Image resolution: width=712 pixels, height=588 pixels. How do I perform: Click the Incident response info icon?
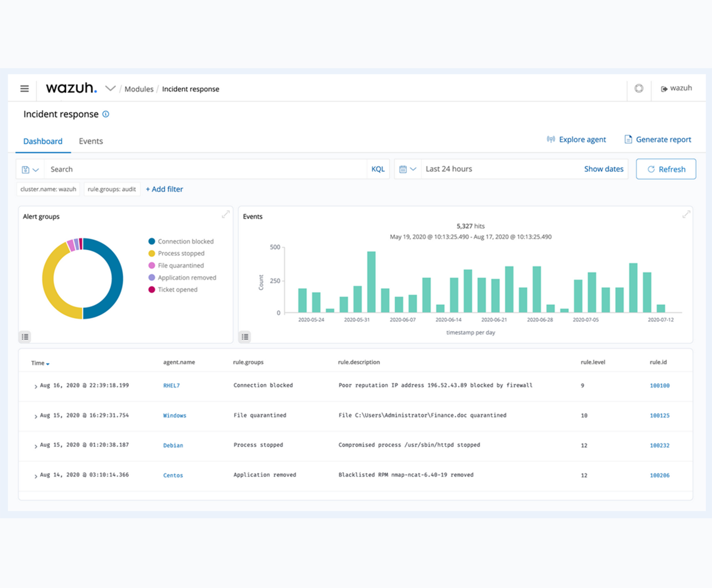[x=106, y=114]
